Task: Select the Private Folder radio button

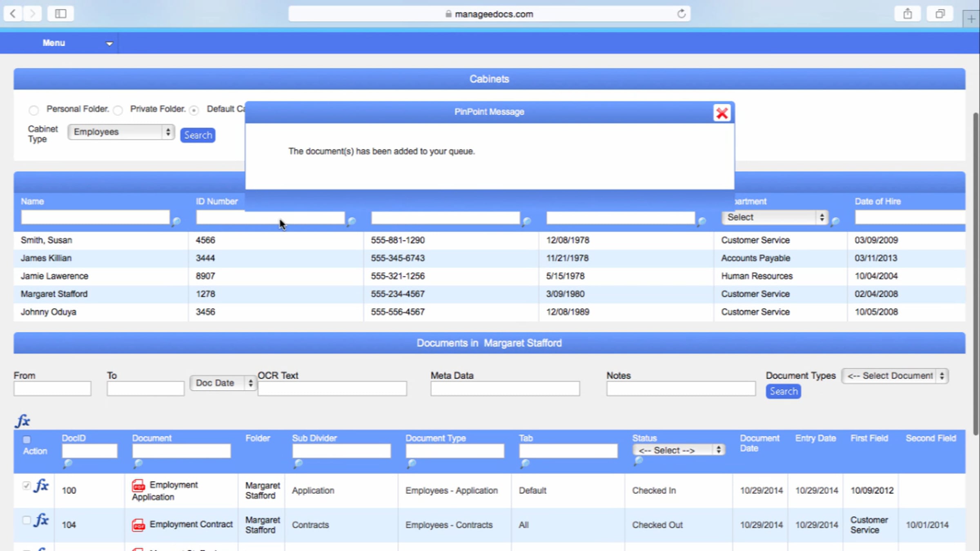Action: pos(118,110)
